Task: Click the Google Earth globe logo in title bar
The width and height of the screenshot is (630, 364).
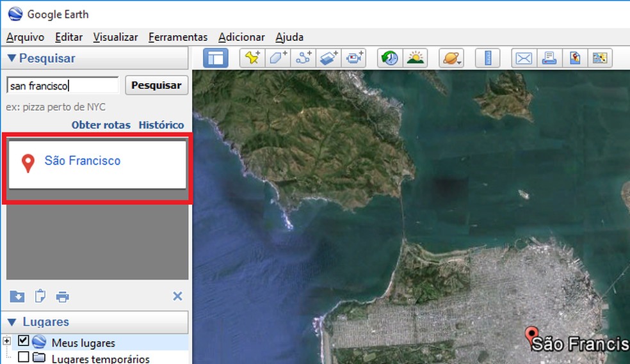Action: (15, 14)
